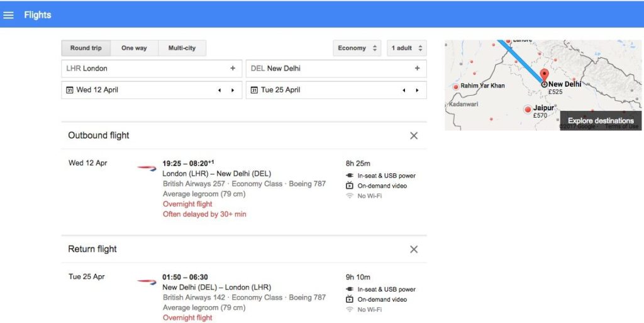Screen dimensions: 644x323
Task: Click British Airways 257 flight details
Action: click(245, 184)
